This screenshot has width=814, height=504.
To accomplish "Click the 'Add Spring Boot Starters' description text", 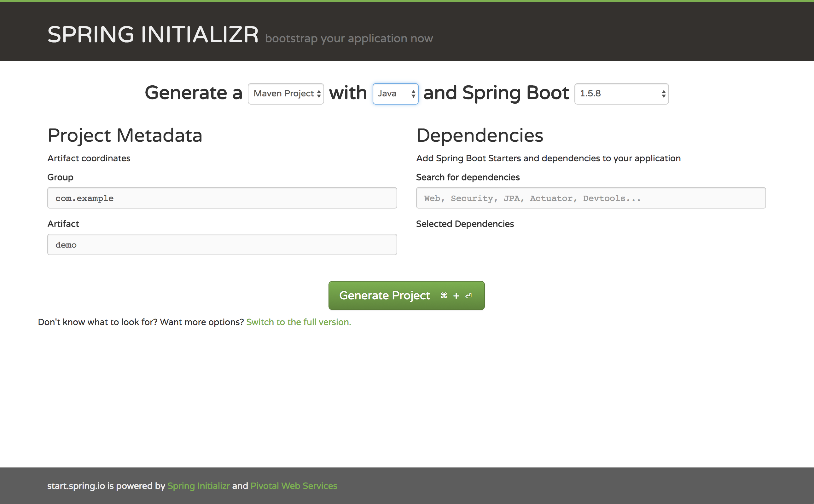I will pyautogui.click(x=549, y=158).
